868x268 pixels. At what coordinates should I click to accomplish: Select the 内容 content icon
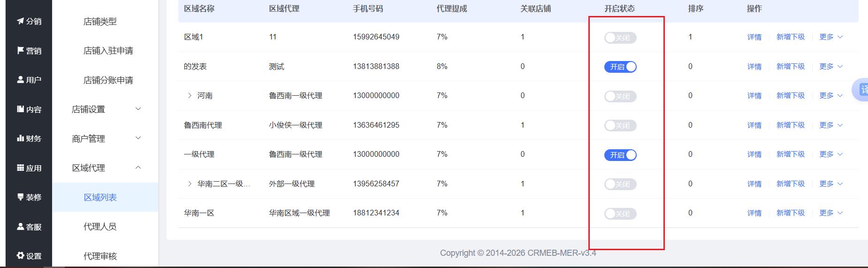[21, 109]
